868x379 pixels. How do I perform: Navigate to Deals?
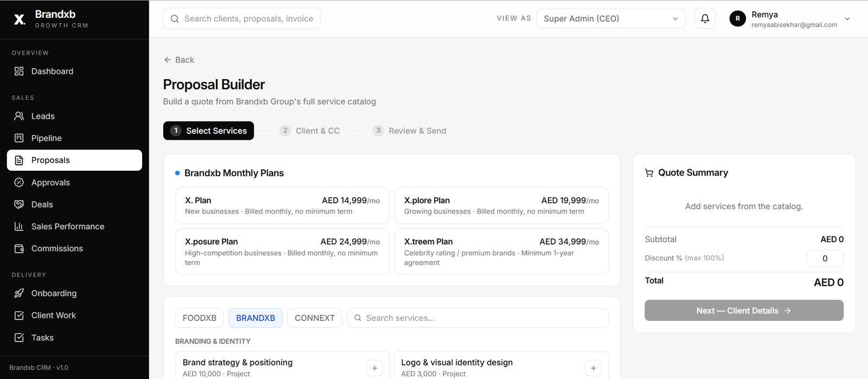[x=74, y=204]
